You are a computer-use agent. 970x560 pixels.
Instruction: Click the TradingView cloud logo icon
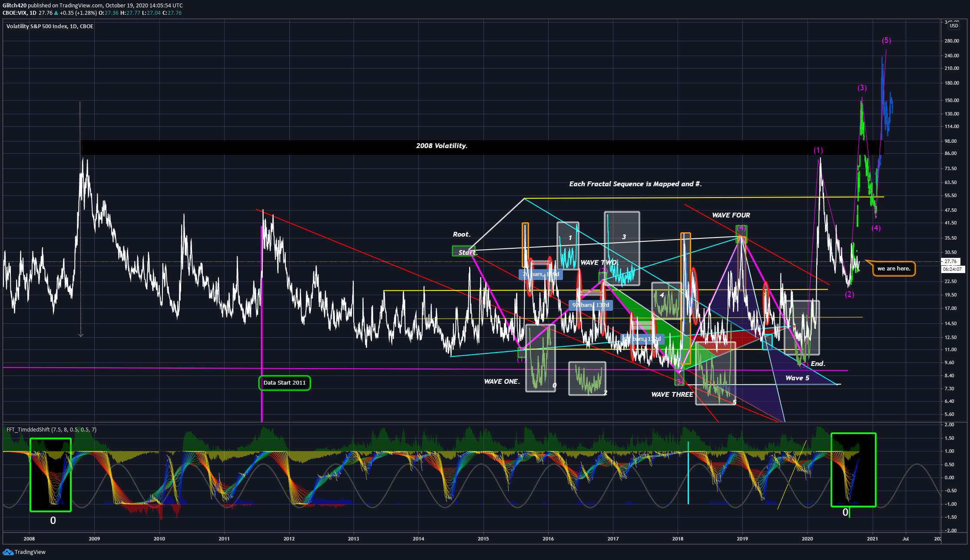click(8, 552)
